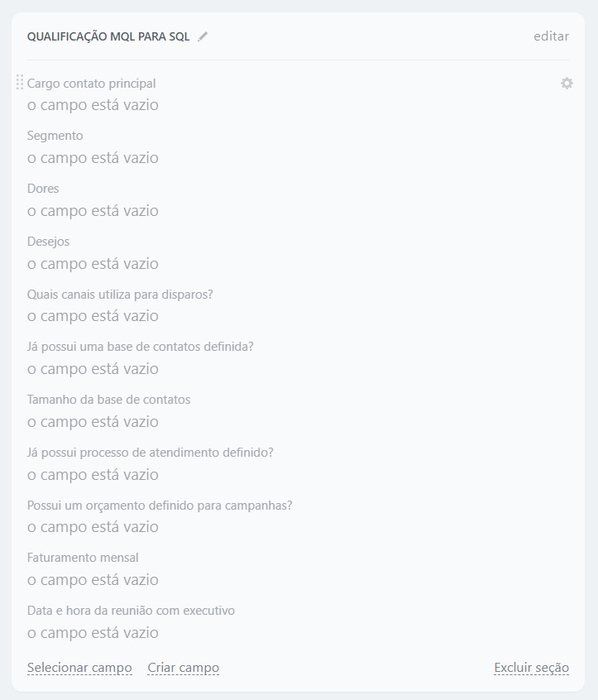Click the pencil icon beside section title
This screenshot has height=700, width=598.
point(203,36)
